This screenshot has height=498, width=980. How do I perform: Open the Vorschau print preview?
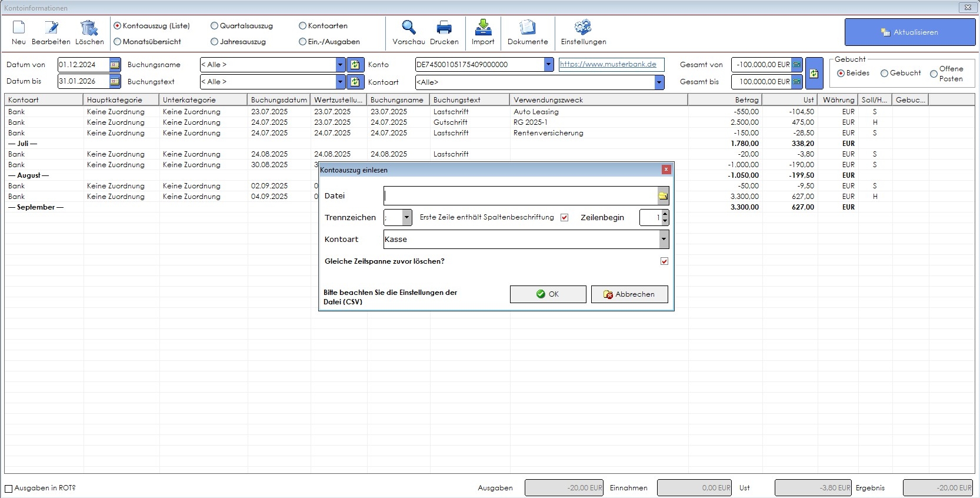pos(408,28)
